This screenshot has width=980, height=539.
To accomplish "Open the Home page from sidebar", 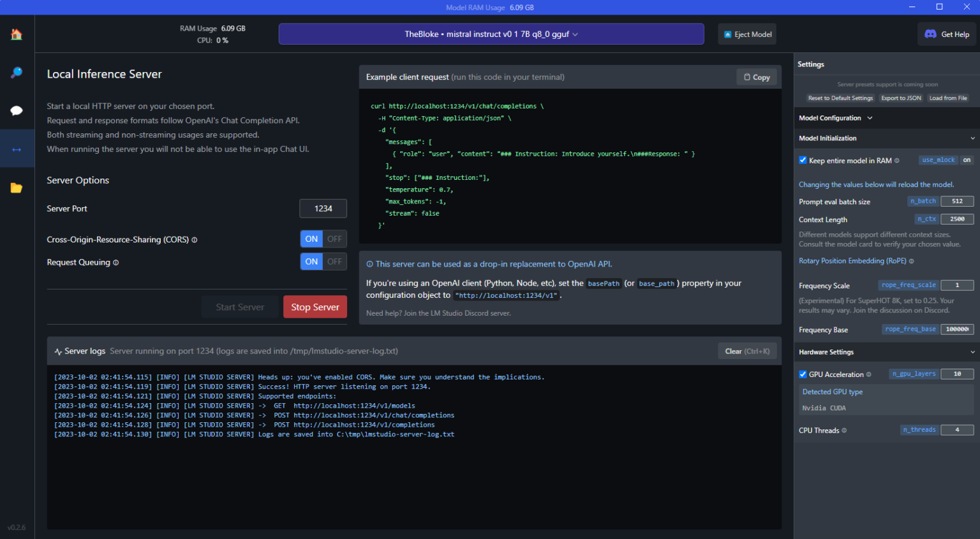I will pyautogui.click(x=17, y=34).
